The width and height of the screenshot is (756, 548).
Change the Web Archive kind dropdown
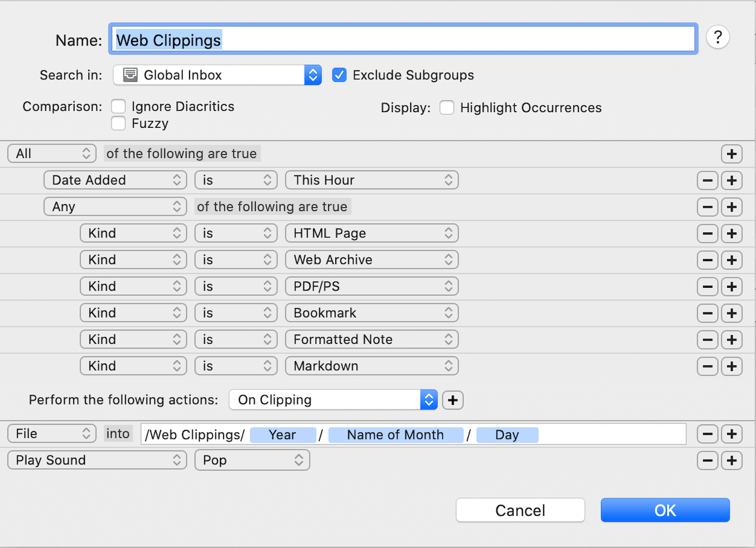372,260
